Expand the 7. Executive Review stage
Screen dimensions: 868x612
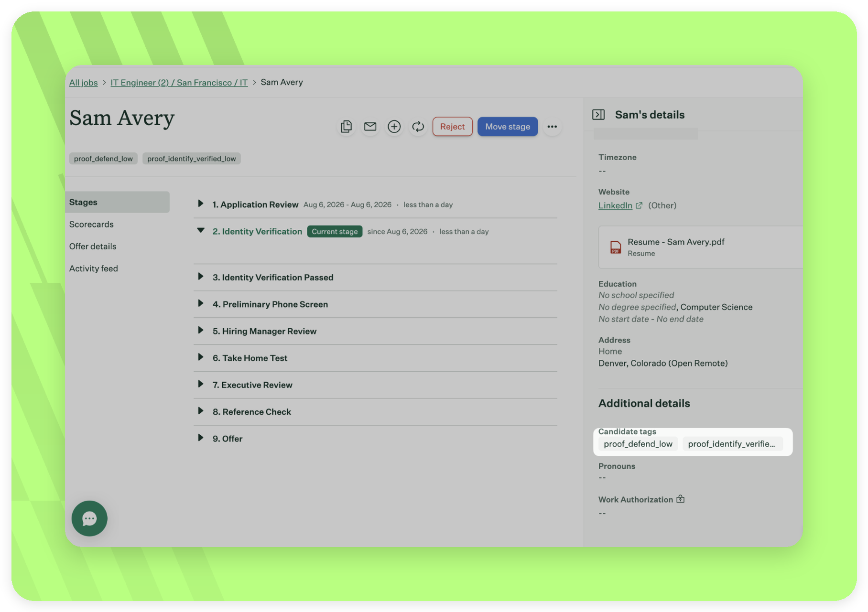click(201, 384)
